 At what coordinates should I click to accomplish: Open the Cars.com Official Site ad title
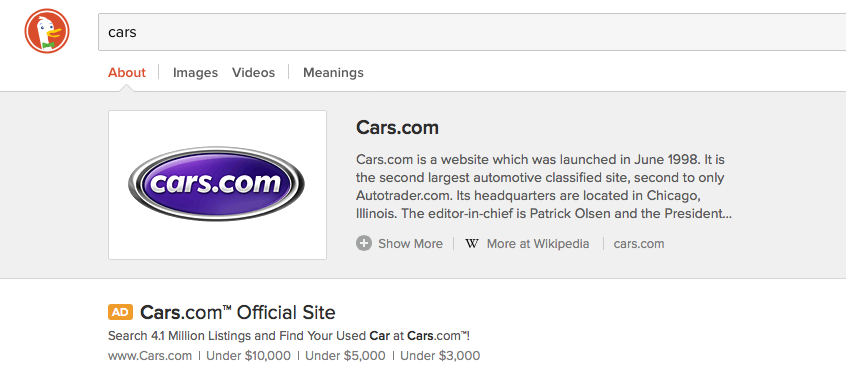coord(238,312)
